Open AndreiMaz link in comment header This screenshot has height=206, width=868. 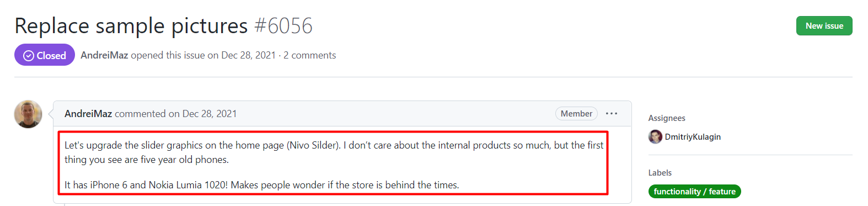coord(88,114)
